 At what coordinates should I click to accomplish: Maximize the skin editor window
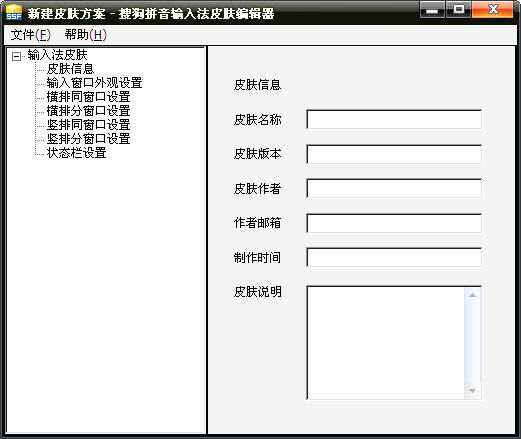(458, 9)
